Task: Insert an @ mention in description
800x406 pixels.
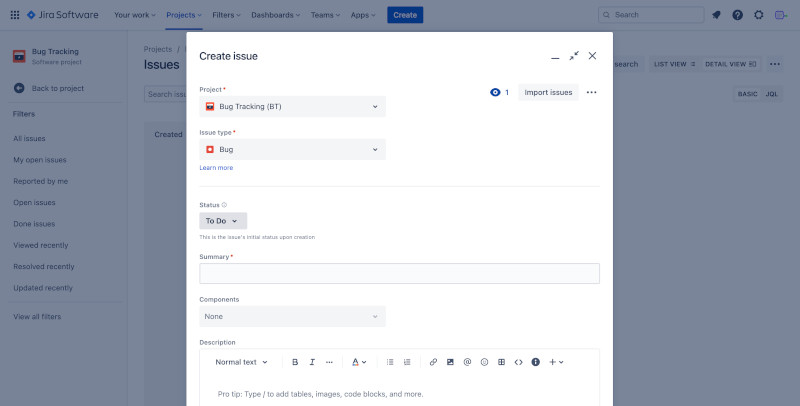Action: (467, 362)
